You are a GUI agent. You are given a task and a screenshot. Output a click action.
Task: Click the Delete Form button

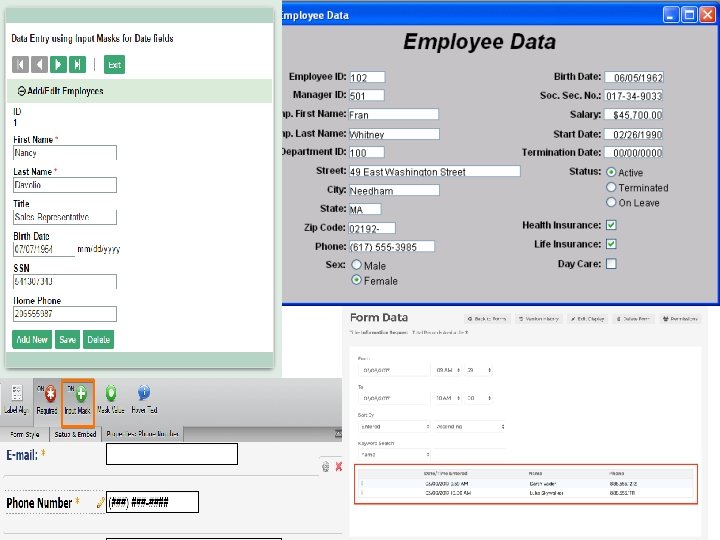click(x=633, y=319)
